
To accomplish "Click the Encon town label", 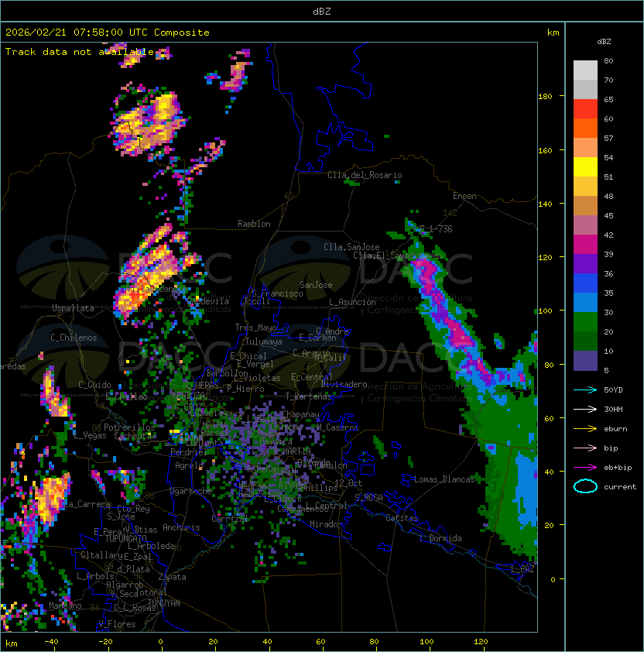I will pos(464,196).
